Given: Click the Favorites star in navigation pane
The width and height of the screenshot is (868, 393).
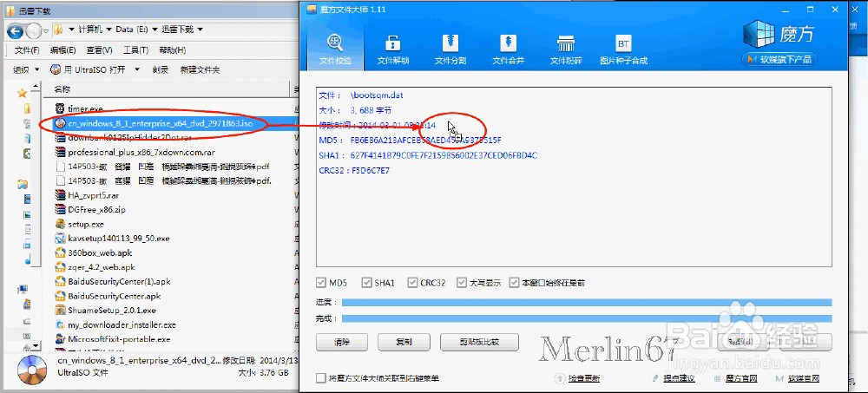Looking at the screenshot, I should point(23,93).
